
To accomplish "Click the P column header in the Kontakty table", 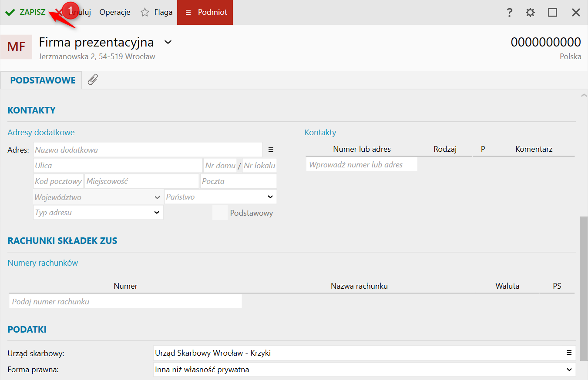I will (x=483, y=149).
